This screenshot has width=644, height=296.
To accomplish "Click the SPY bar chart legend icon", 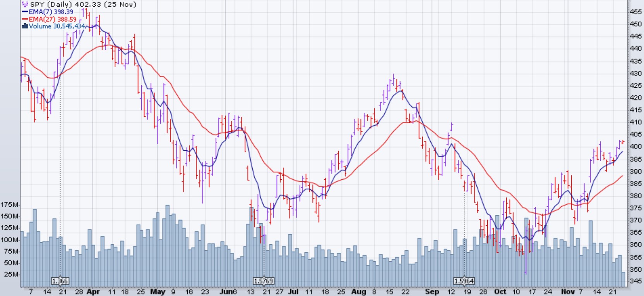I will (25, 5).
